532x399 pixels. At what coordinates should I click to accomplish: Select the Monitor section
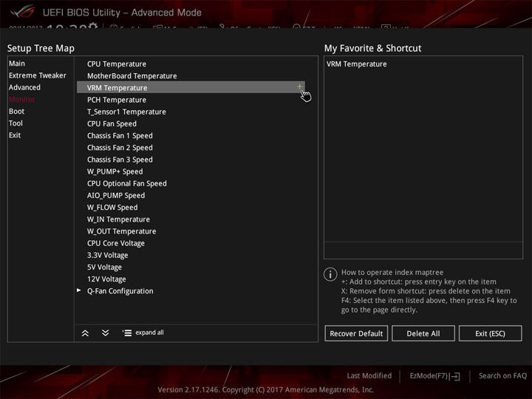(x=21, y=99)
